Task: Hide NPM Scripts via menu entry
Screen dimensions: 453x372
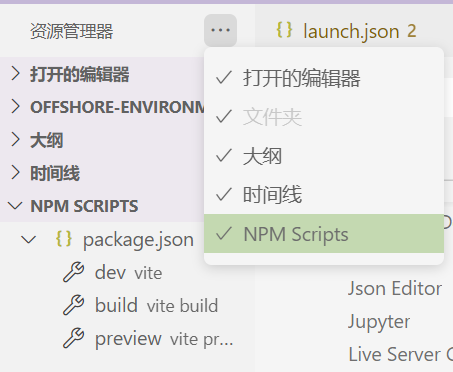Action: coord(324,233)
